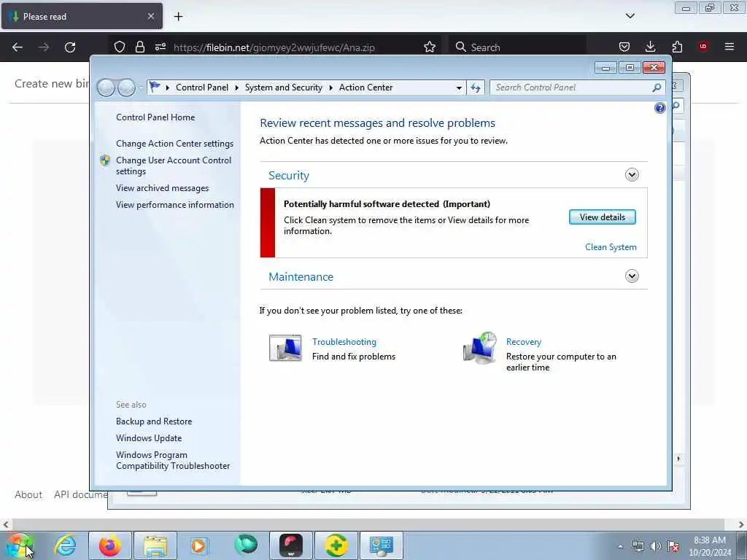747x560 pixels.
Task: Click the volume speaker tray icon
Action: [656, 546]
